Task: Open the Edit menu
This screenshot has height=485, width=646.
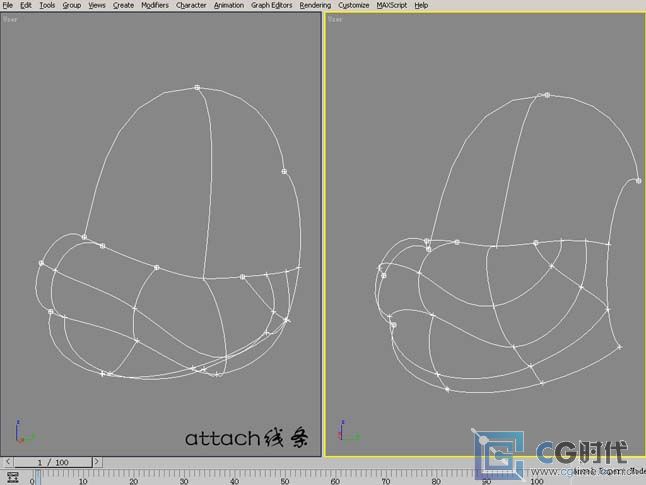Action: point(26,5)
